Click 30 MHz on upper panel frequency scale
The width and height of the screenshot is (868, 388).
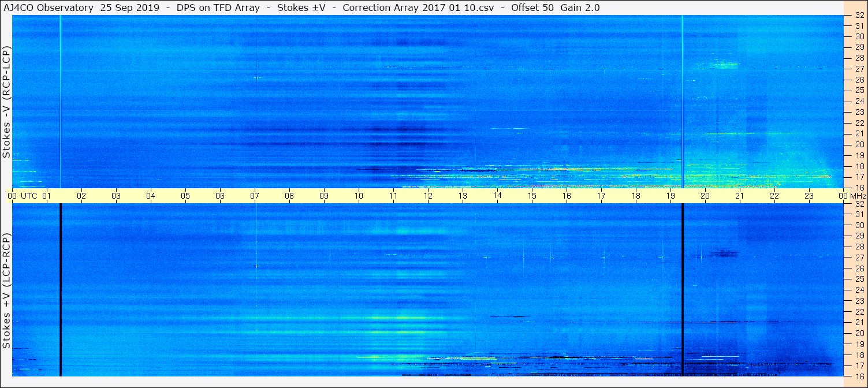pyautogui.click(x=859, y=36)
